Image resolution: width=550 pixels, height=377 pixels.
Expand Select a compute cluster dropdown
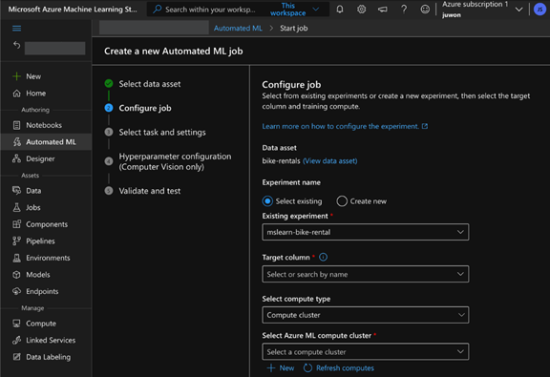click(x=365, y=352)
